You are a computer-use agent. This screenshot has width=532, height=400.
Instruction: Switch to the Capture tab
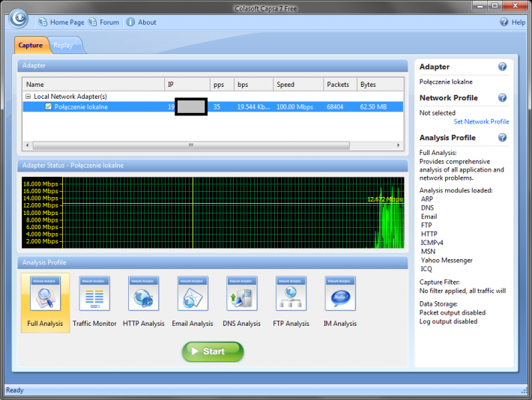[x=31, y=45]
